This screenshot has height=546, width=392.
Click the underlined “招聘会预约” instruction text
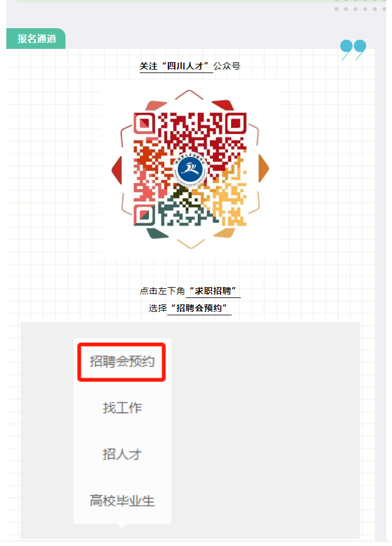coord(199,308)
